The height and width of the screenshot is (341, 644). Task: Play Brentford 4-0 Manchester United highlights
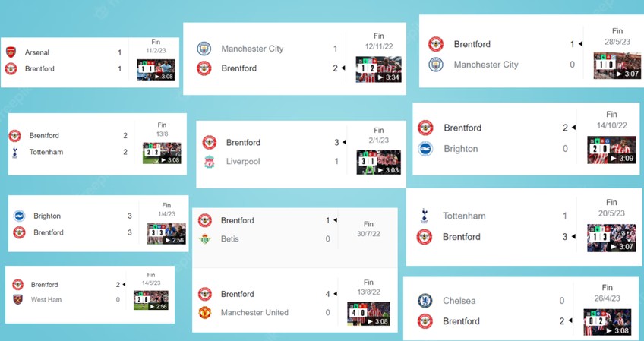[x=368, y=312]
